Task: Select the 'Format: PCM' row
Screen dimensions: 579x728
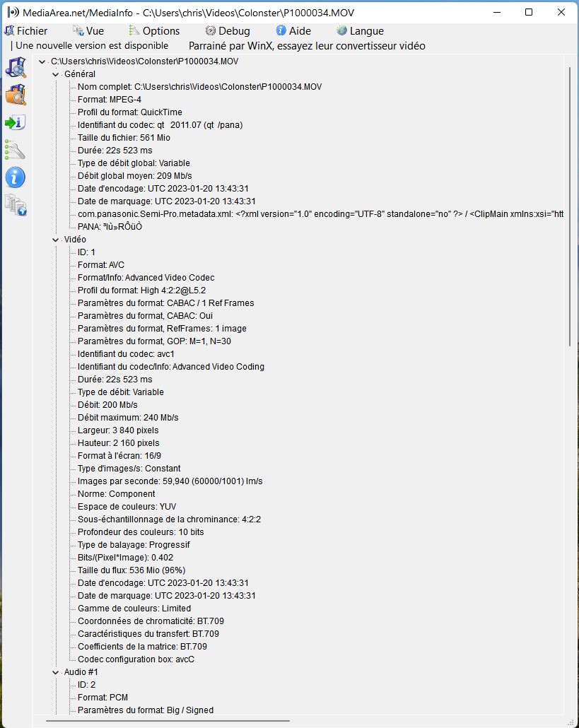Action: (x=103, y=698)
